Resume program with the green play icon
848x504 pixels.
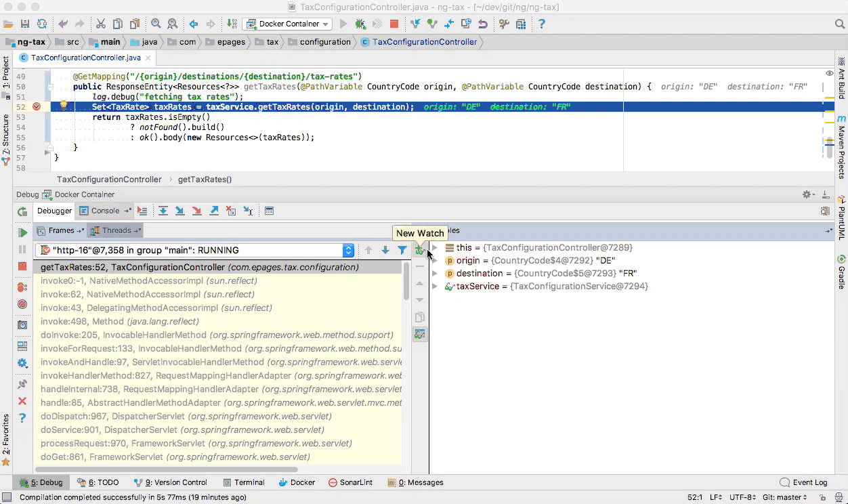coord(22,233)
